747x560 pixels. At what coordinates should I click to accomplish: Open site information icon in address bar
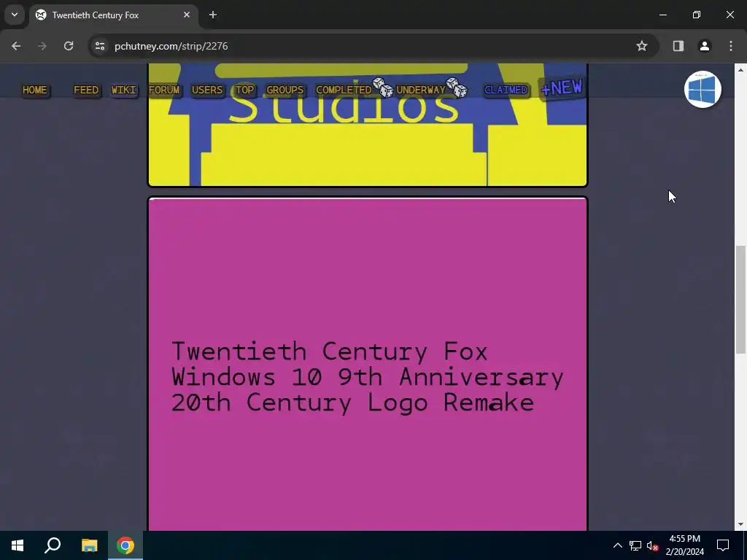pyautogui.click(x=100, y=46)
